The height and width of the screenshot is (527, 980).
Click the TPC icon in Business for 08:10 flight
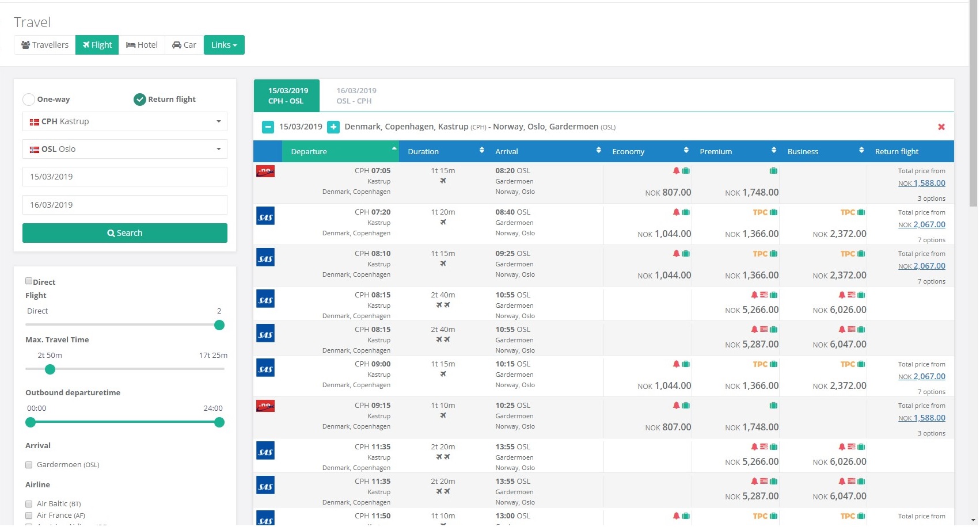[x=848, y=254]
